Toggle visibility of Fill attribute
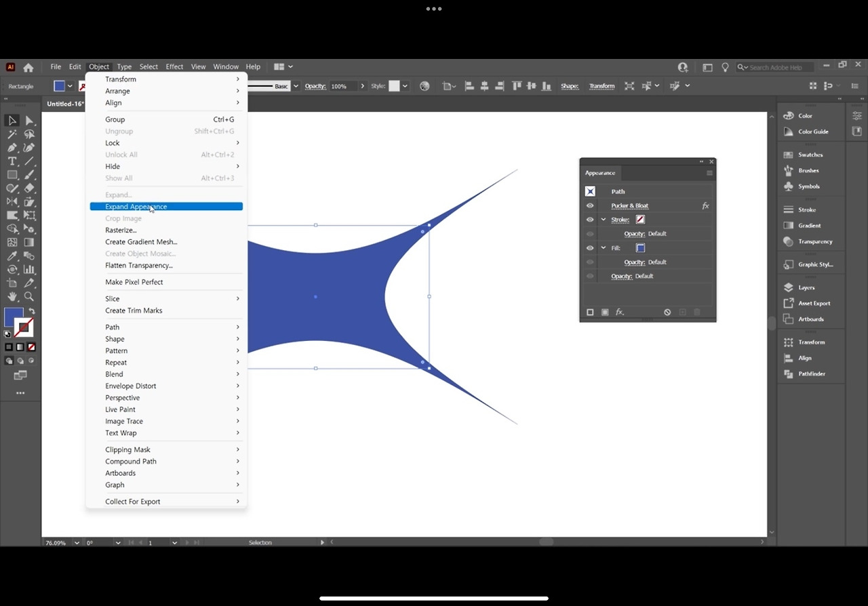The width and height of the screenshot is (868, 606). pyautogui.click(x=590, y=248)
